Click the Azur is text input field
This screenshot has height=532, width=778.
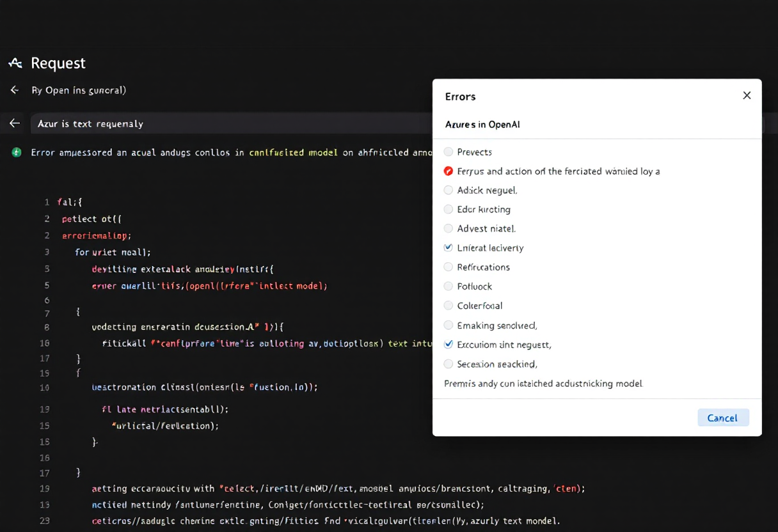click(230, 123)
